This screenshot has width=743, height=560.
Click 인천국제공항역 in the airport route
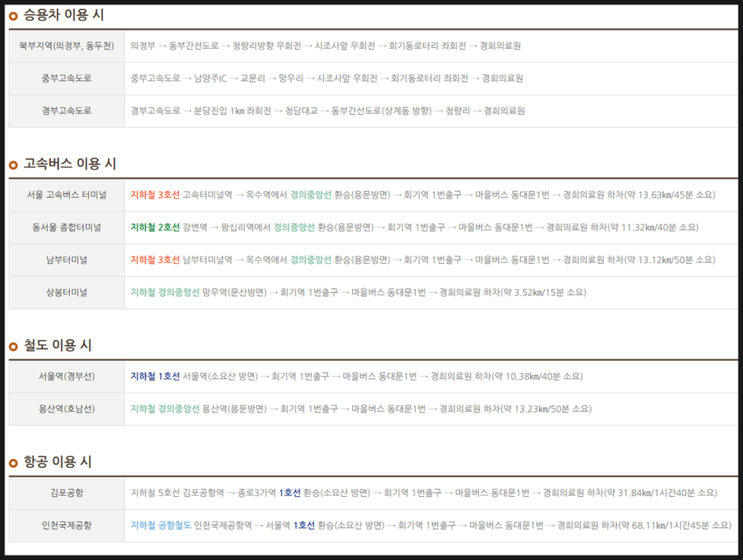point(223,525)
